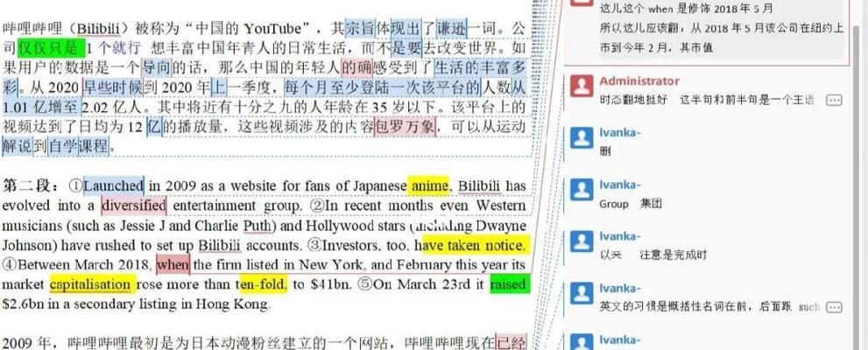Select the comment "以来 注意是完成时"

coord(653,255)
